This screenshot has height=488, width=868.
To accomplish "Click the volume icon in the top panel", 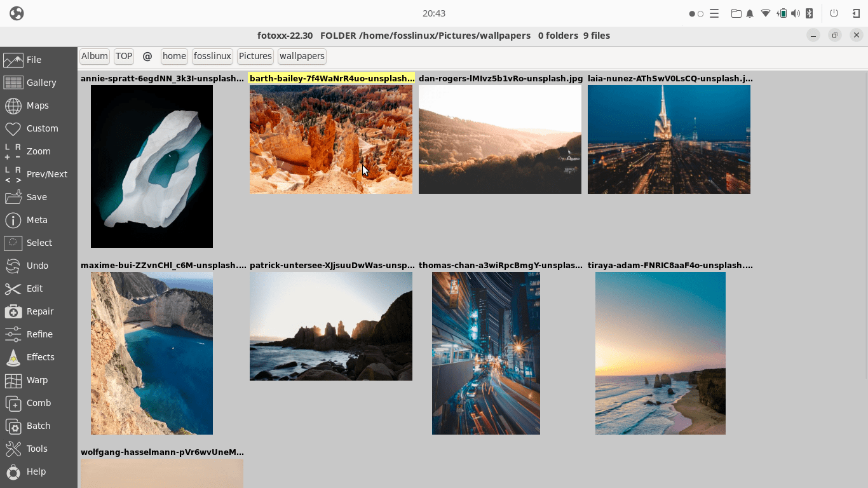I will (795, 13).
